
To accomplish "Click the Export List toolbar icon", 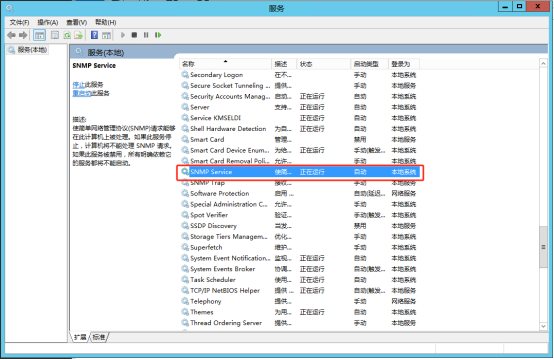I will click(x=78, y=35).
